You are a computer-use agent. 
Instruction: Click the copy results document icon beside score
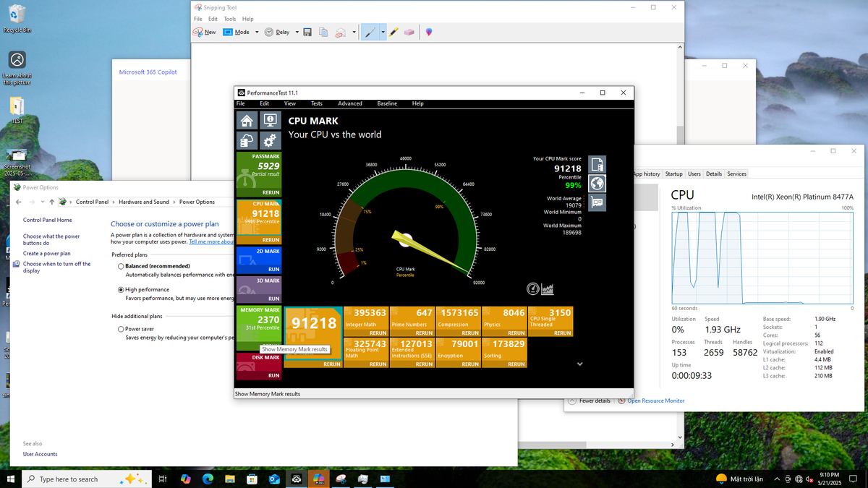596,163
